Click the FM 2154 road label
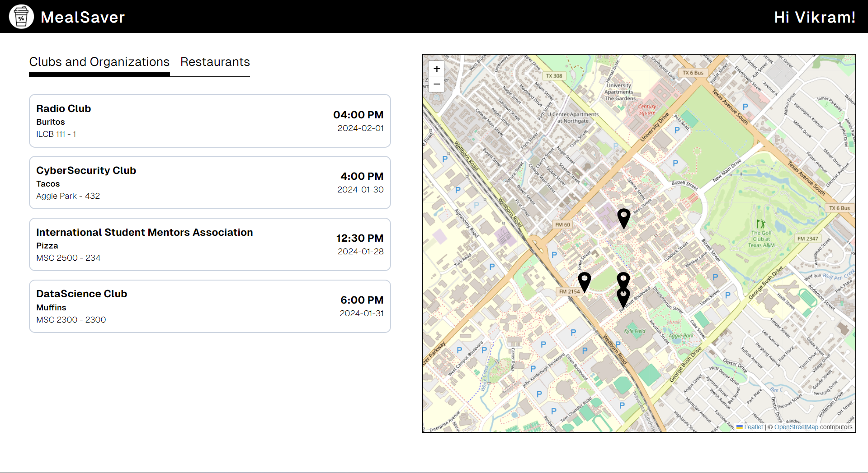 [570, 291]
